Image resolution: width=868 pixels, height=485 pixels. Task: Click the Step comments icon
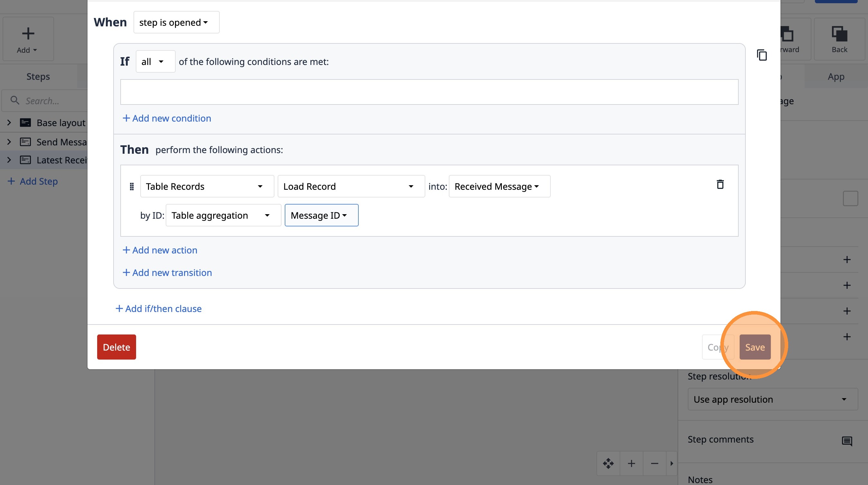pos(847,441)
